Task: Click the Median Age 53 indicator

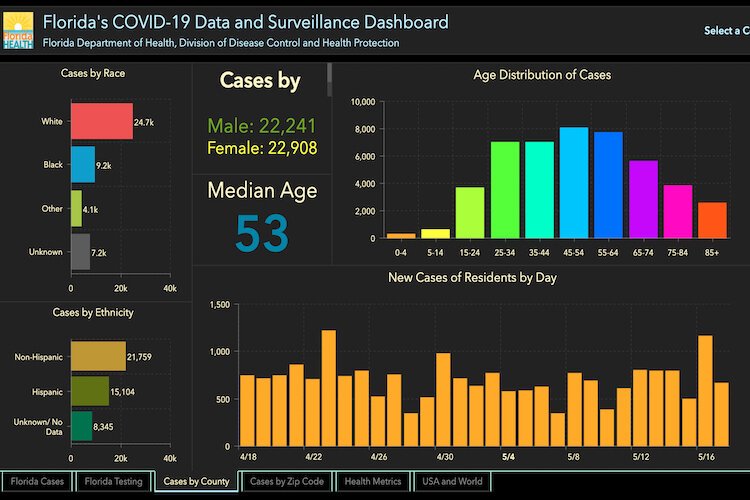Action: click(262, 231)
